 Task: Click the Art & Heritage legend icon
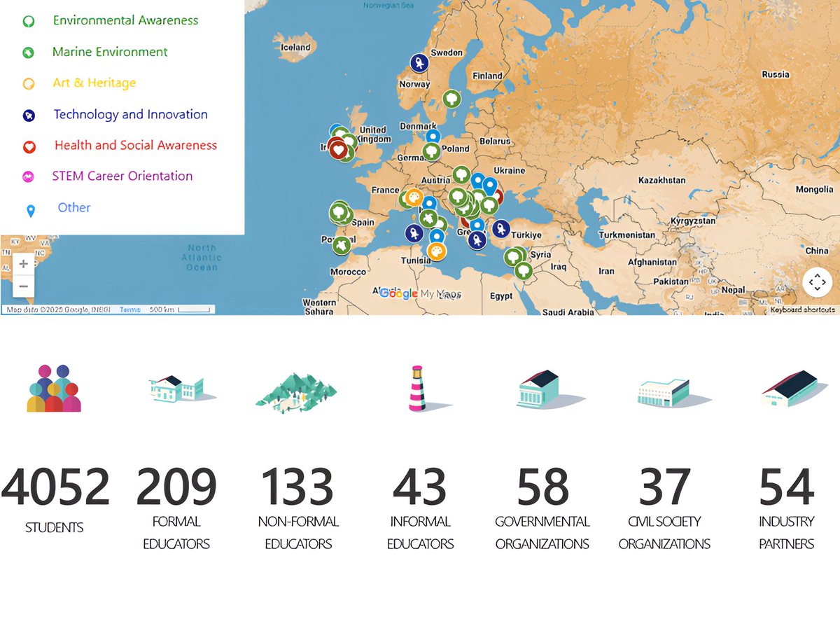[x=29, y=84]
